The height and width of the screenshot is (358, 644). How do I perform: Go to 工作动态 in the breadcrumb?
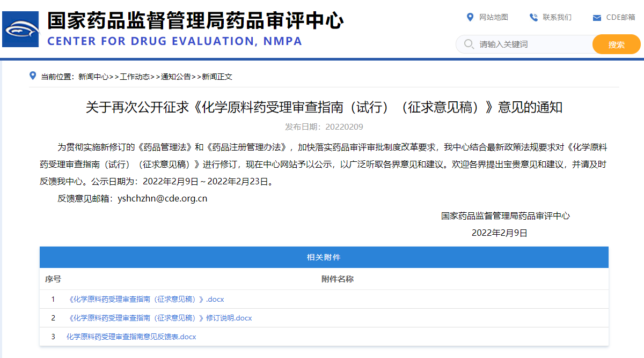pos(135,77)
